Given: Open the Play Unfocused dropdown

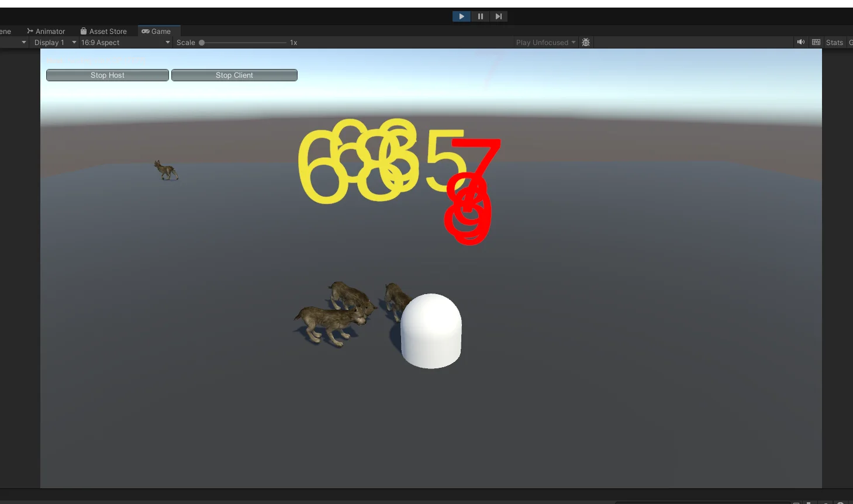Looking at the screenshot, I should pyautogui.click(x=545, y=43).
